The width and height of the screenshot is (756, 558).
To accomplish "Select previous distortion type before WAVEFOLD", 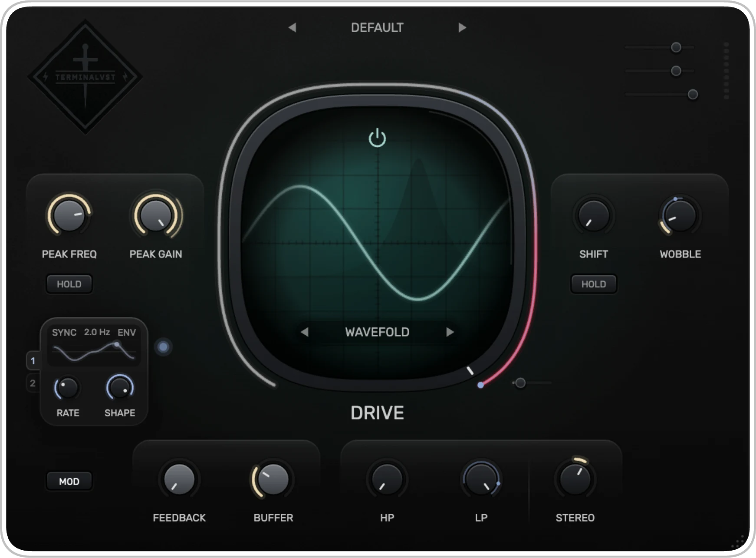I will (305, 332).
